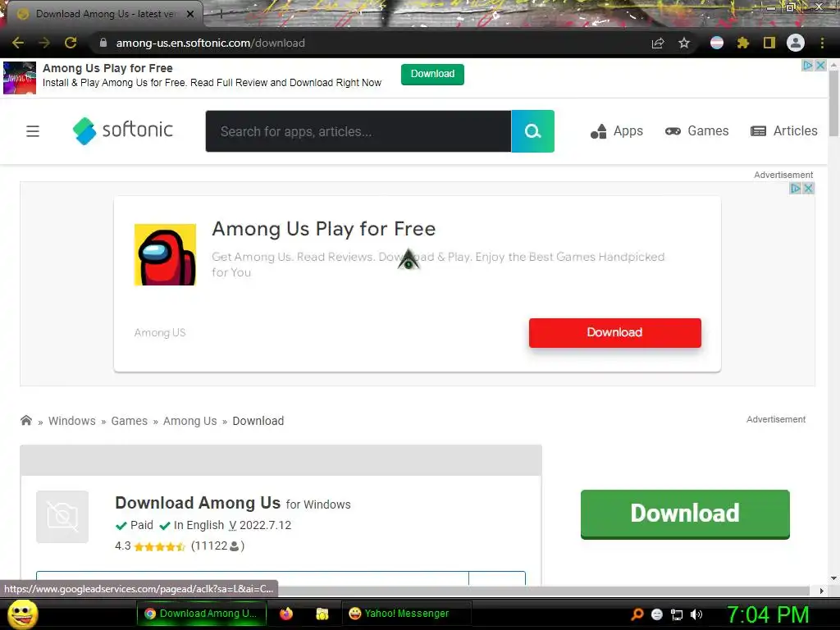Open Windows breadcrumb link

coord(72,421)
